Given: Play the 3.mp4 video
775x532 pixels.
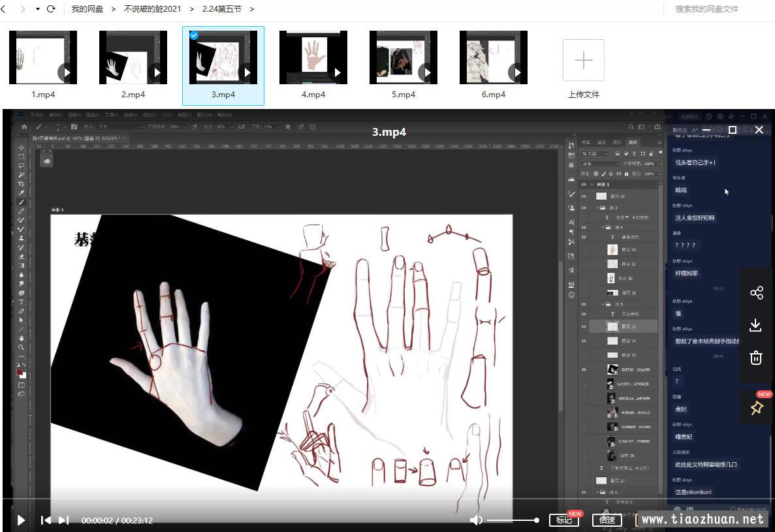Looking at the screenshot, I should pyautogui.click(x=21, y=520).
